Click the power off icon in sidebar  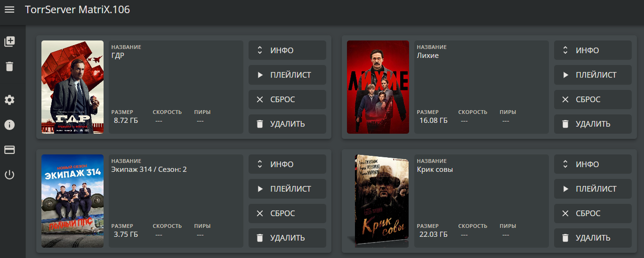point(9,175)
